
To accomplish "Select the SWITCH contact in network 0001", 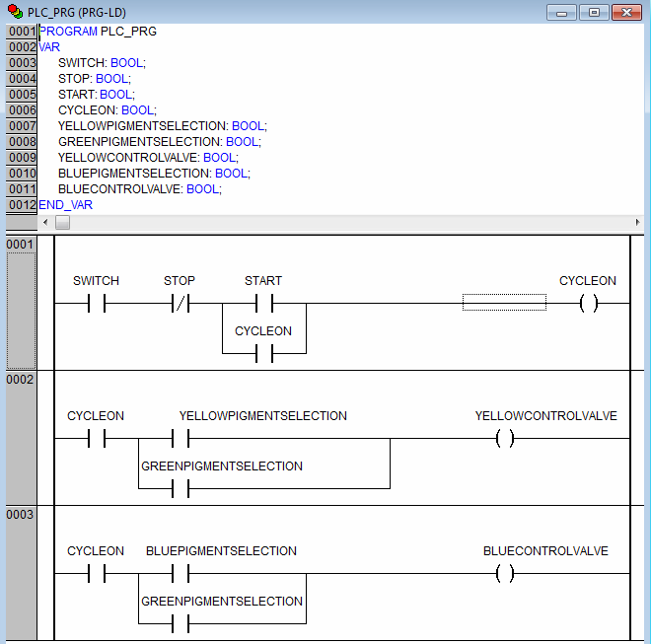I will (97, 303).
